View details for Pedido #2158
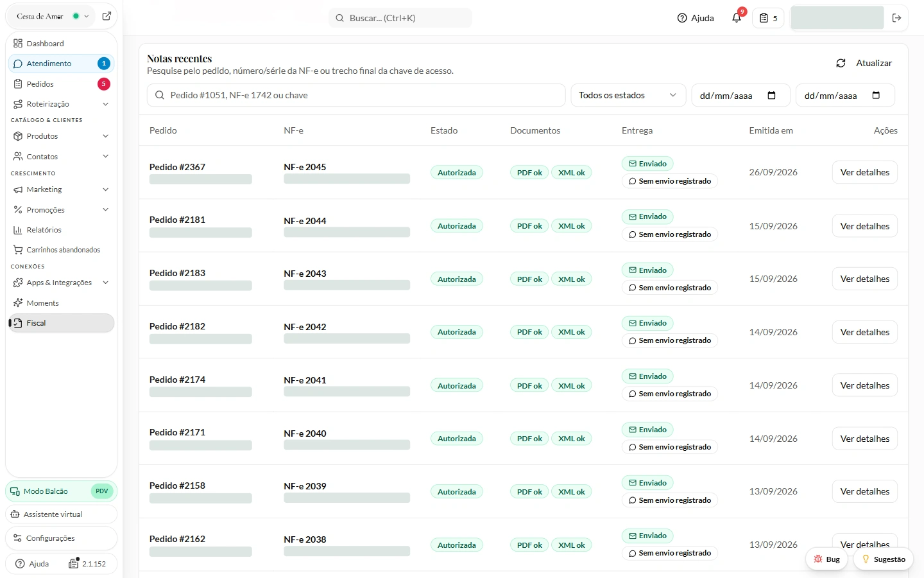Image resolution: width=924 pixels, height=578 pixels. [864, 491]
